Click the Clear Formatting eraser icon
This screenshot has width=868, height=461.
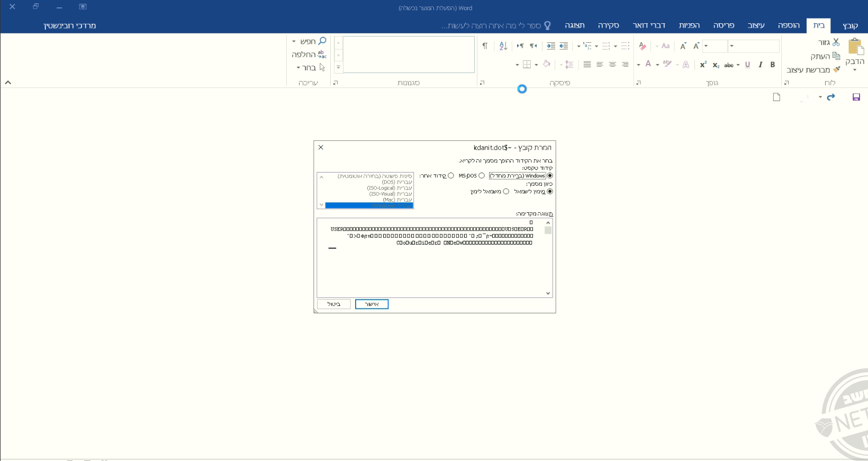[x=643, y=46]
